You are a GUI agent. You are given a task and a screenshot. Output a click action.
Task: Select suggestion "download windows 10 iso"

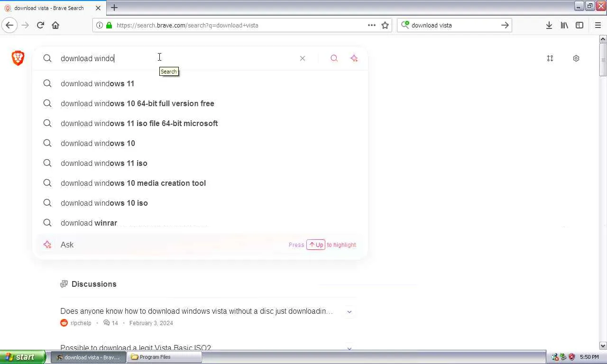[x=200, y=203]
